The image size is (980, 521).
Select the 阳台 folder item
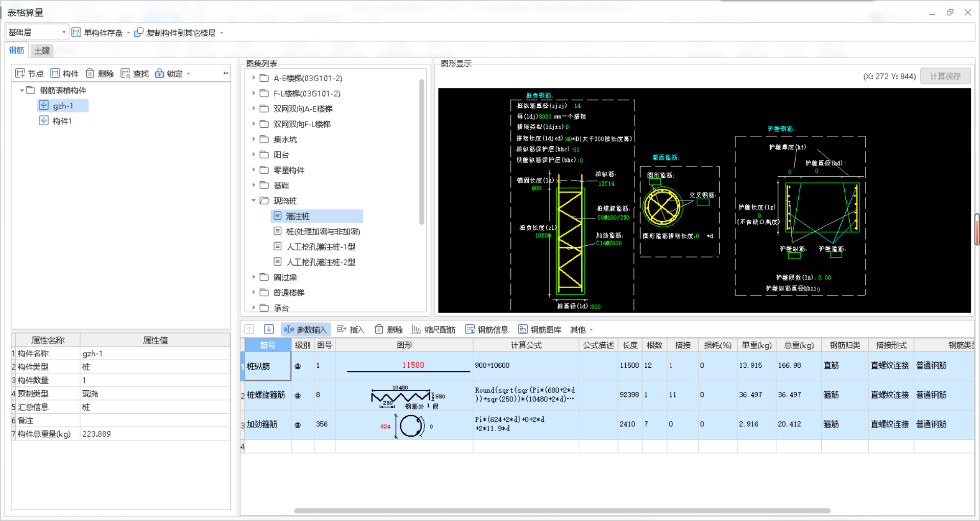point(281,155)
